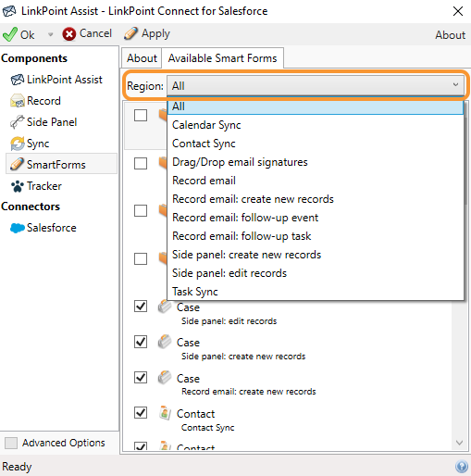Screen dimensions: 471x476
Task: Check the first unchecked form checkbox below Region
Action: click(141, 116)
